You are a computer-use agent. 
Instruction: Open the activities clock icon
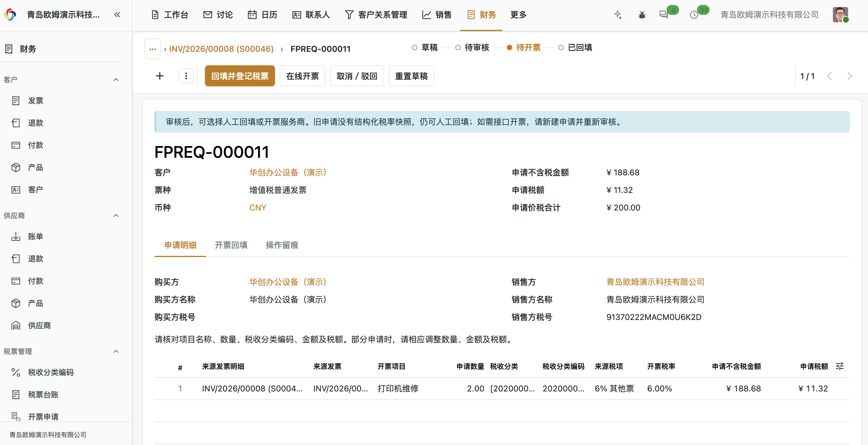[694, 15]
